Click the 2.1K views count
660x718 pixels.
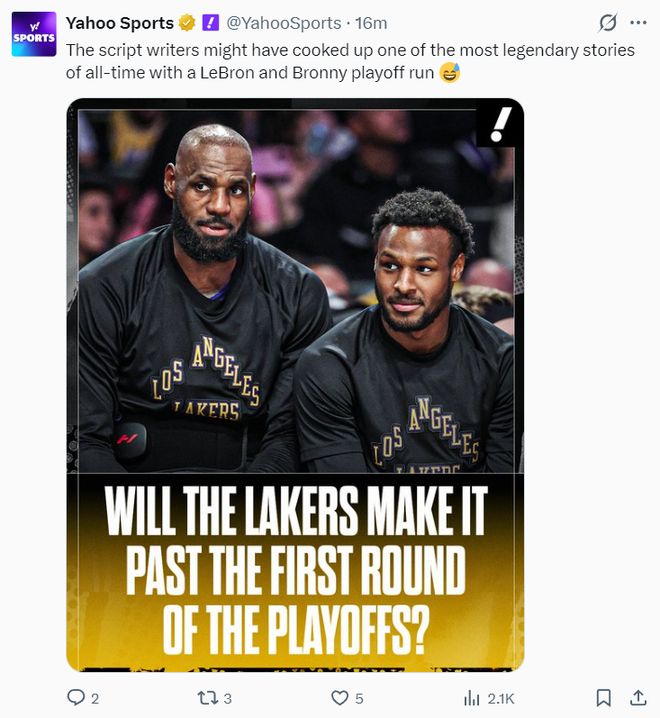[501, 699]
